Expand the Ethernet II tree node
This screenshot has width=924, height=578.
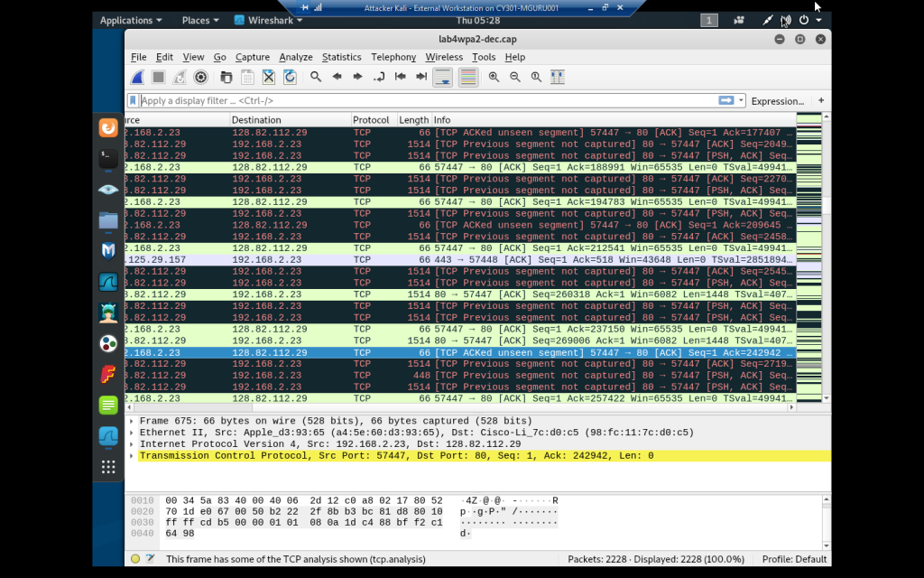132,433
